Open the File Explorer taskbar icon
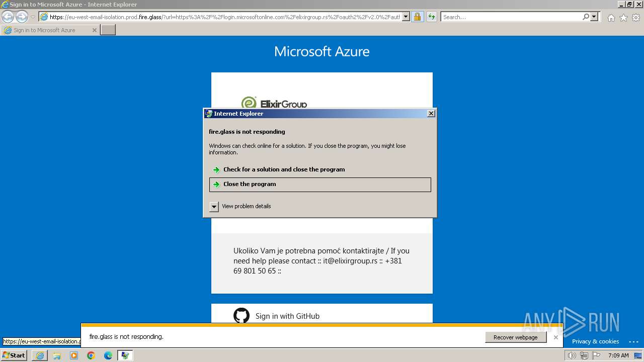Viewport: 644px width, 362px height. [x=57, y=355]
